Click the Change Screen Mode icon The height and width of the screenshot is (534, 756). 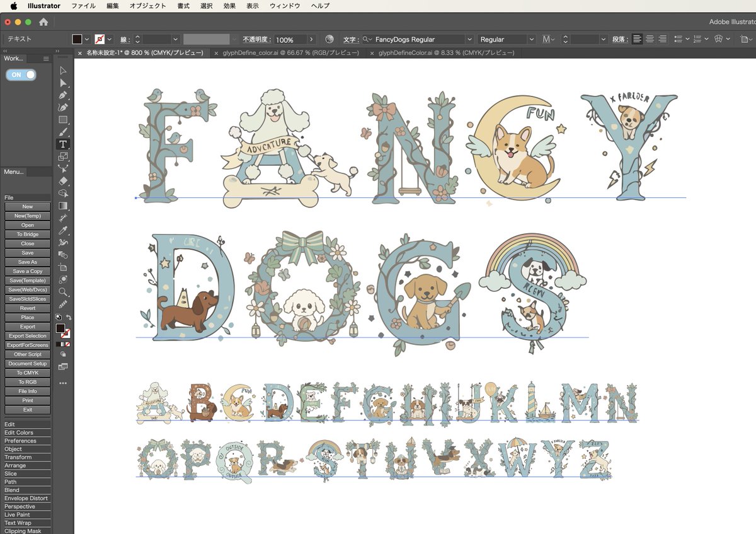coord(63,366)
